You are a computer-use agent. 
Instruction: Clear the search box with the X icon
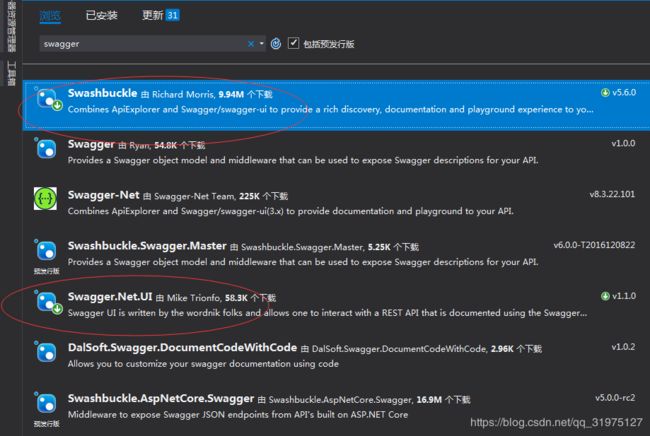tap(251, 44)
